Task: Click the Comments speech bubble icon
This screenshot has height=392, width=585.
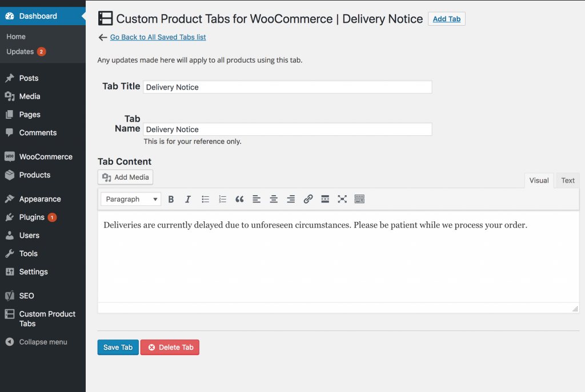Action: 10,132
